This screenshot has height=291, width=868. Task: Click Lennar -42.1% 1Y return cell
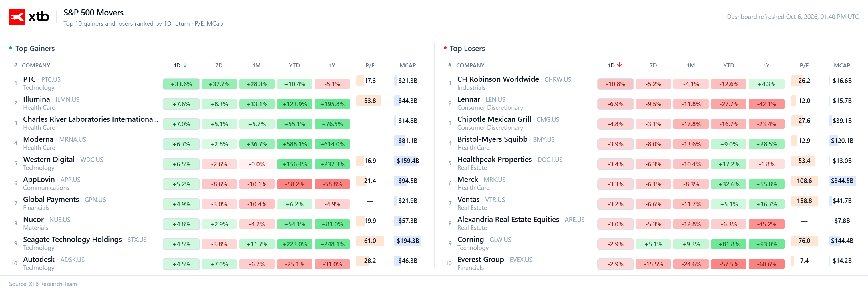click(766, 104)
